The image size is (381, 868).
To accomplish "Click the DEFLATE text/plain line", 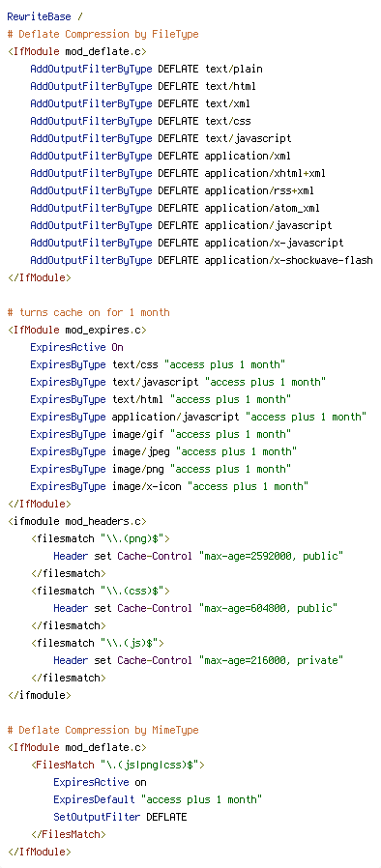I will (x=146, y=69).
